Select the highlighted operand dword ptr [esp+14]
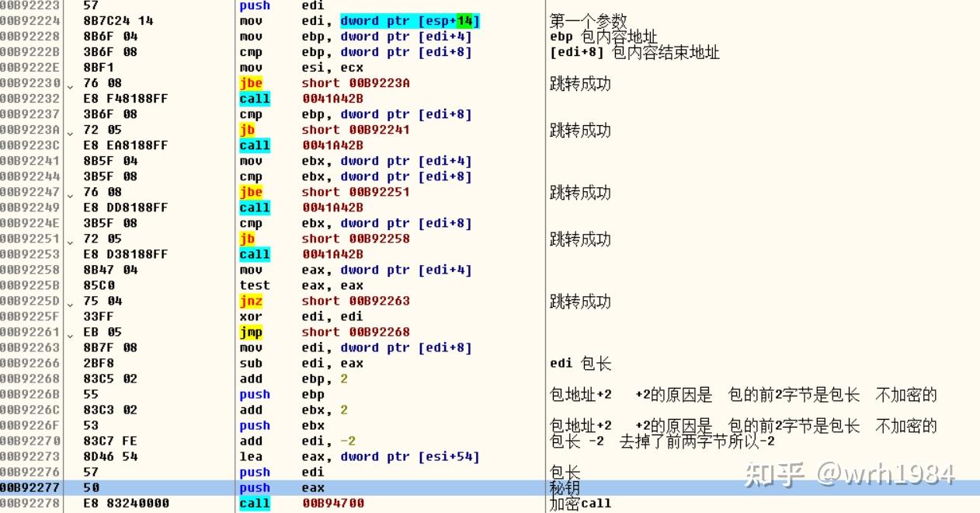The width and height of the screenshot is (980, 513). pos(408,20)
